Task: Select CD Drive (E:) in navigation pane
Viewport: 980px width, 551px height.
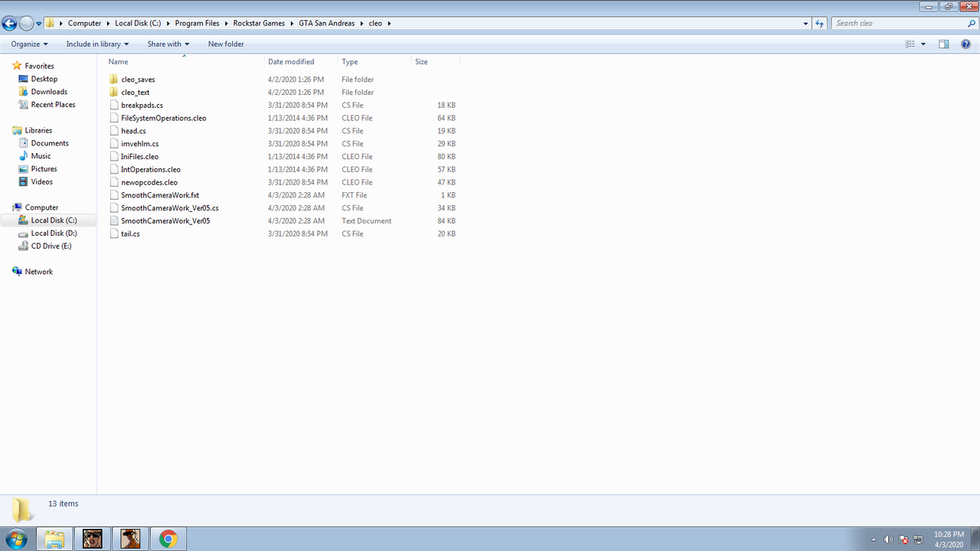Action: tap(51, 246)
